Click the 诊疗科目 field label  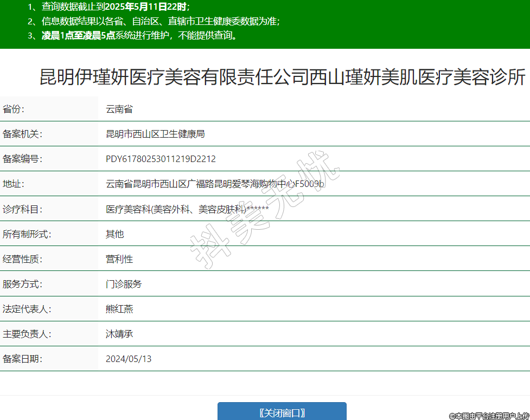[x=22, y=209]
